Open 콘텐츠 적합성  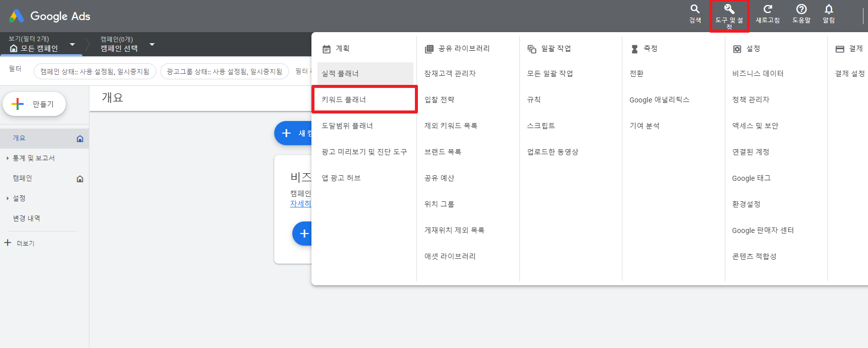[754, 256]
